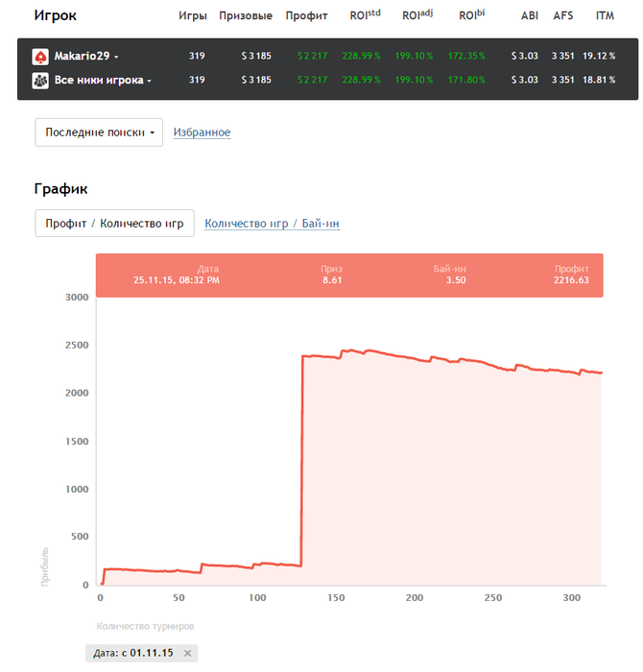
Task: Click the red chart tooltip header bar
Action: [349, 276]
